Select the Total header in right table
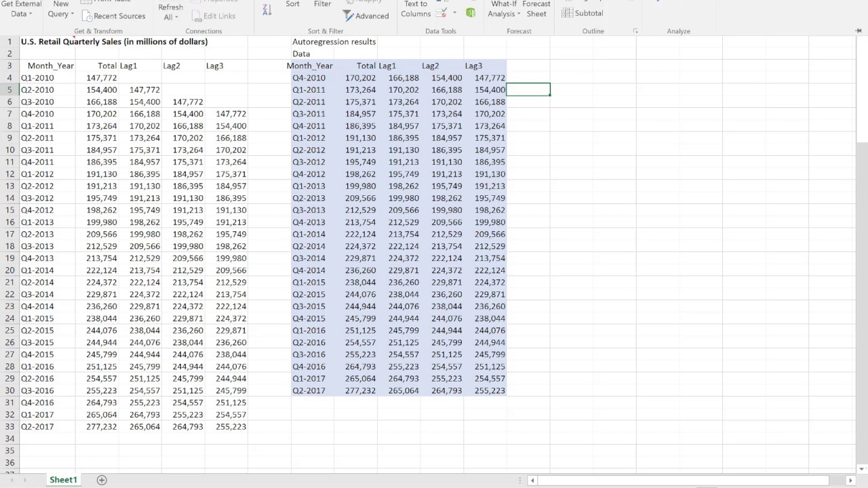 pos(366,66)
